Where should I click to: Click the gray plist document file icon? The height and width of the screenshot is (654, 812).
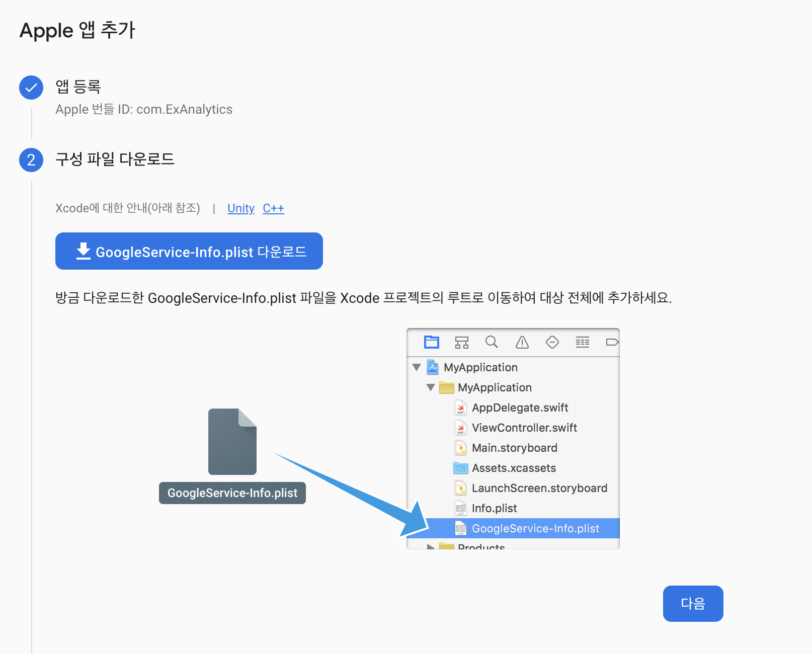232,442
